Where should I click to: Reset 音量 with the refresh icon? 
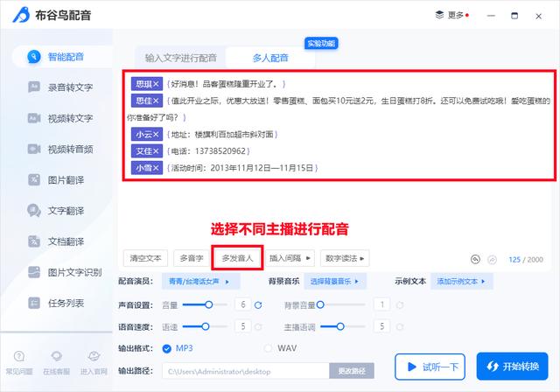258,305
